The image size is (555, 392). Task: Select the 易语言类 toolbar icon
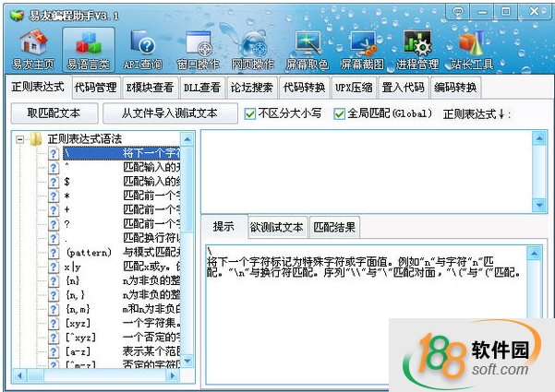click(89, 50)
